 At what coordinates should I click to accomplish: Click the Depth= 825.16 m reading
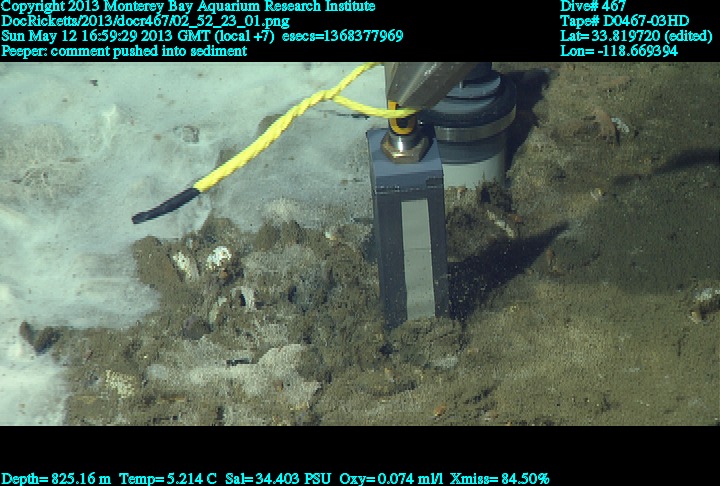click(56, 479)
